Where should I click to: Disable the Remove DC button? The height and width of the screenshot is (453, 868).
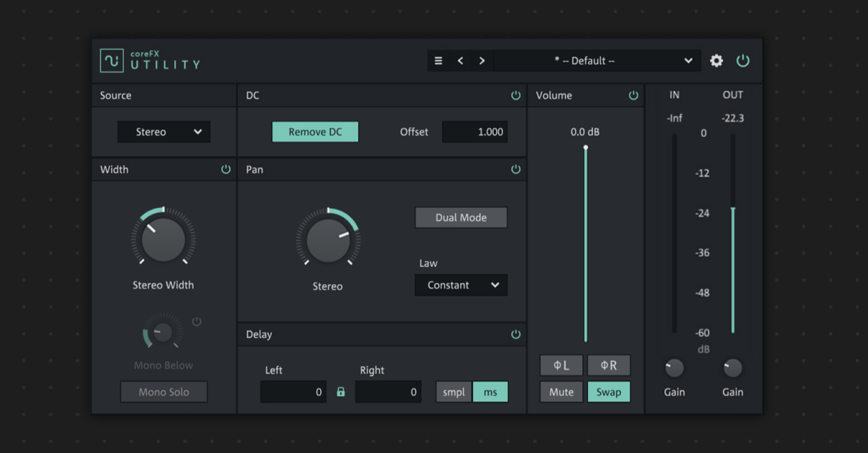(315, 132)
